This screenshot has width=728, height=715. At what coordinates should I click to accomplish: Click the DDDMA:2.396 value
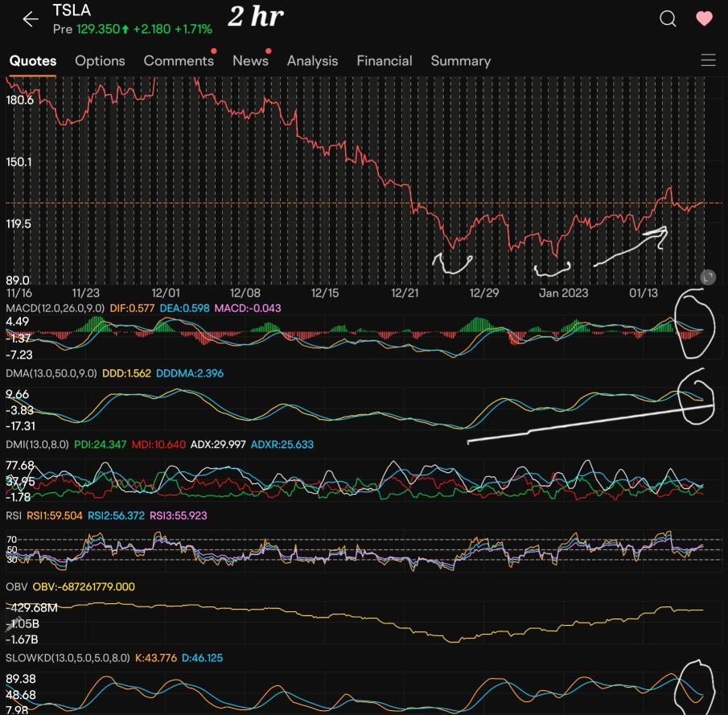point(189,373)
